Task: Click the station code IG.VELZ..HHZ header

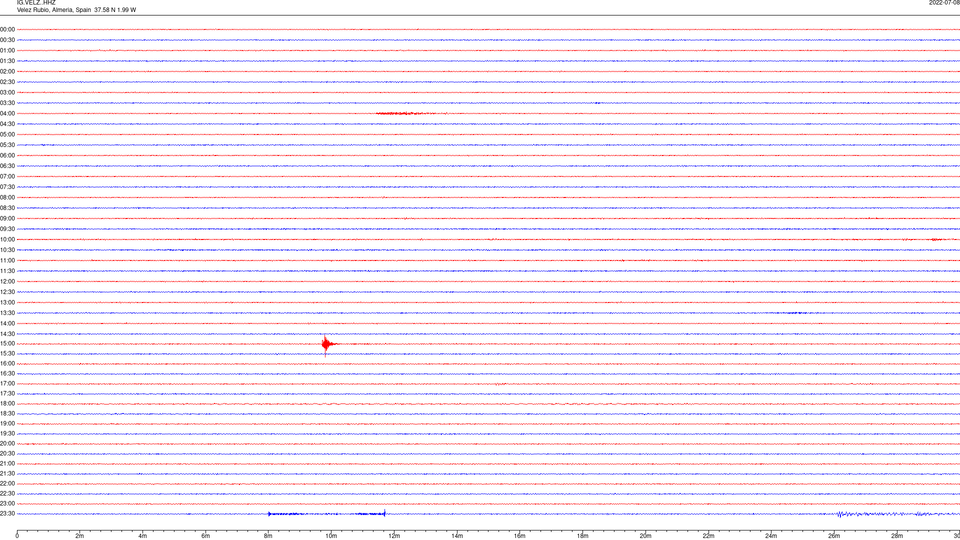Action: click(x=36, y=2)
